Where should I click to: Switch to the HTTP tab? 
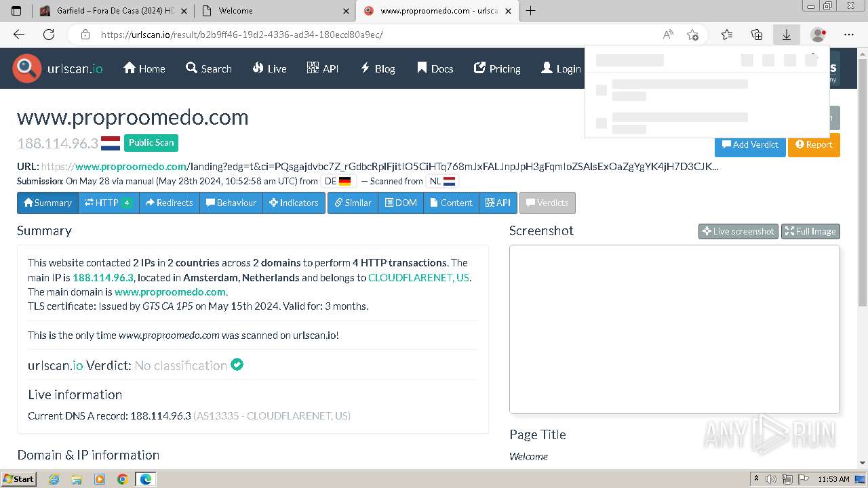[x=108, y=203]
